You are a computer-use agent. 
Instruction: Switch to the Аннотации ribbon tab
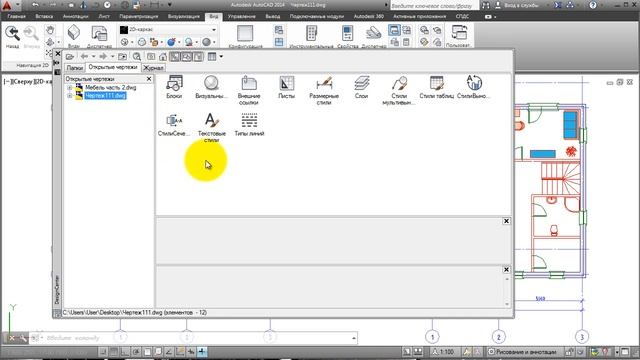(x=76, y=16)
